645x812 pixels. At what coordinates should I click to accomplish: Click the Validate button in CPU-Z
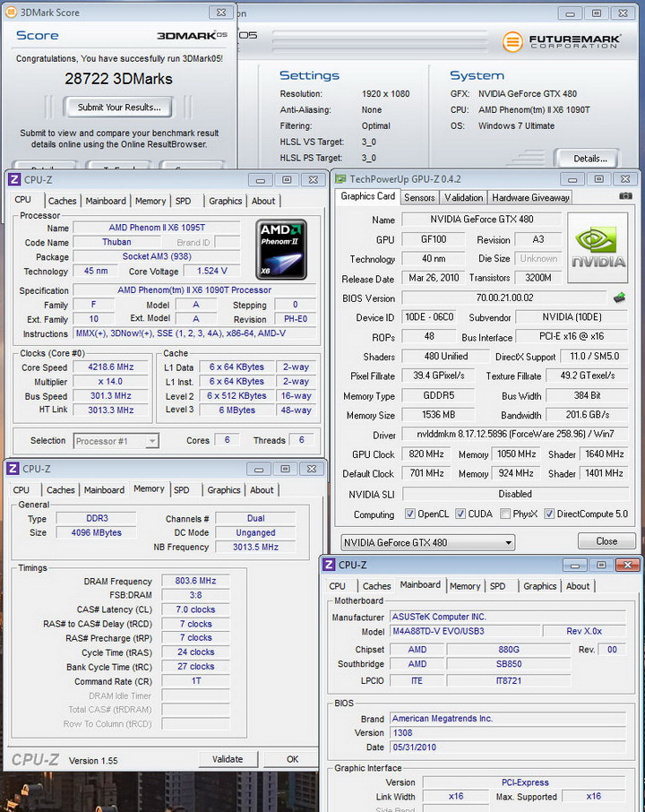pos(228,759)
